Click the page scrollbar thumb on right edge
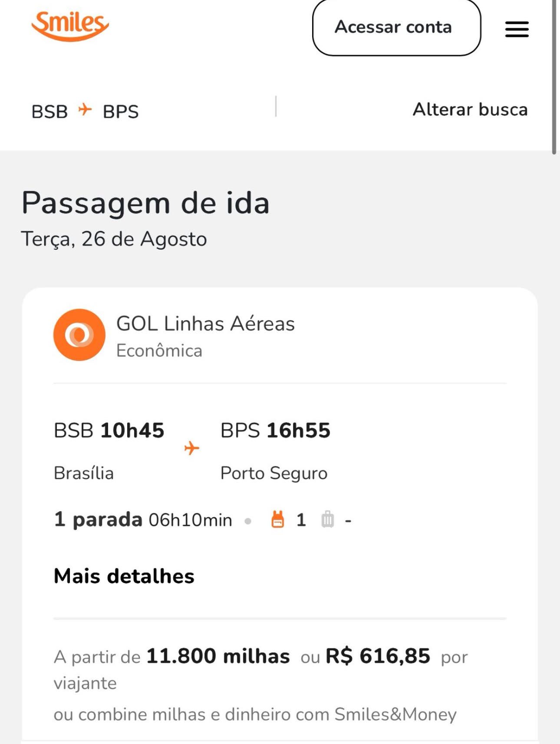The image size is (560, 744). pyautogui.click(x=554, y=77)
